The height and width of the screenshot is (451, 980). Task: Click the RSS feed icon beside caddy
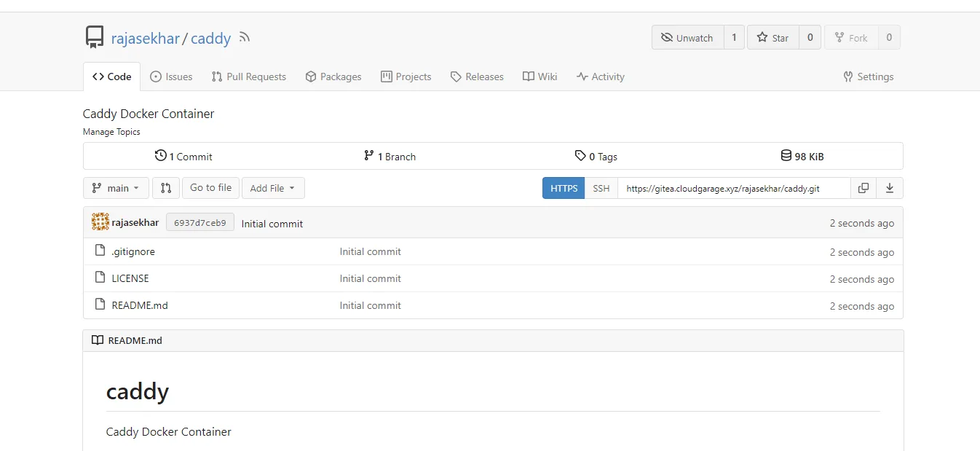click(x=245, y=37)
